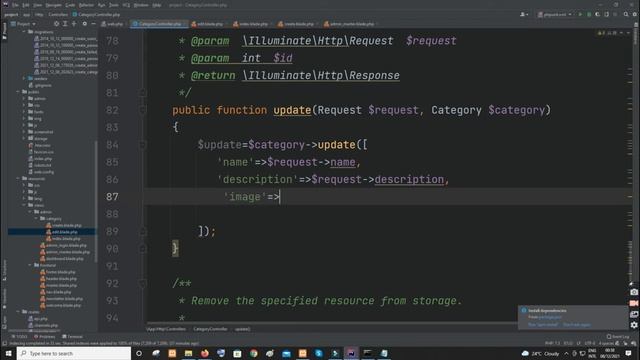Click Don't ask again link in notification
The height and width of the screenshot is (360, 640).
[x=576, y=324]
